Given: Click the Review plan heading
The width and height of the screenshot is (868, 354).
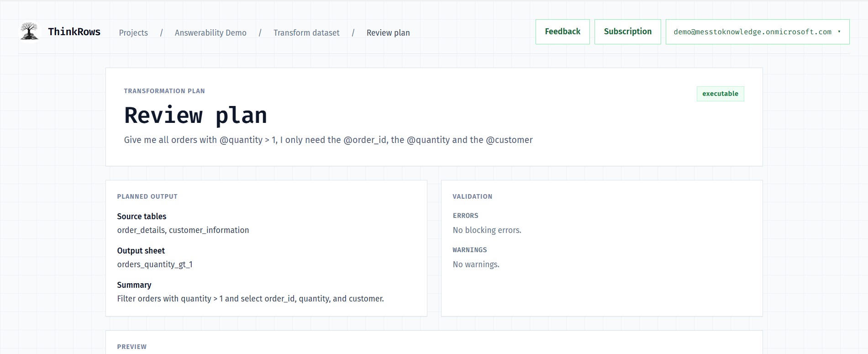Looking at the screenshot, I should (195, 115).
